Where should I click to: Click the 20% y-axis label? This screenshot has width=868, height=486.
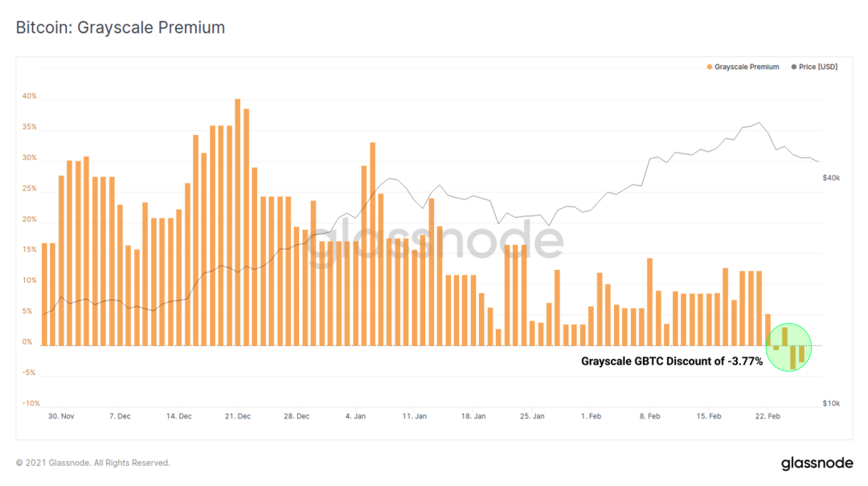30,219
